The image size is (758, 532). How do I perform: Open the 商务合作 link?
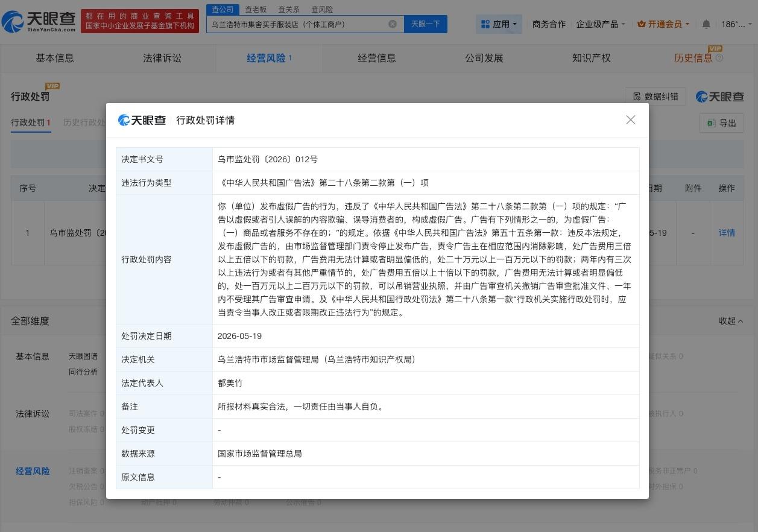point(549,24)
